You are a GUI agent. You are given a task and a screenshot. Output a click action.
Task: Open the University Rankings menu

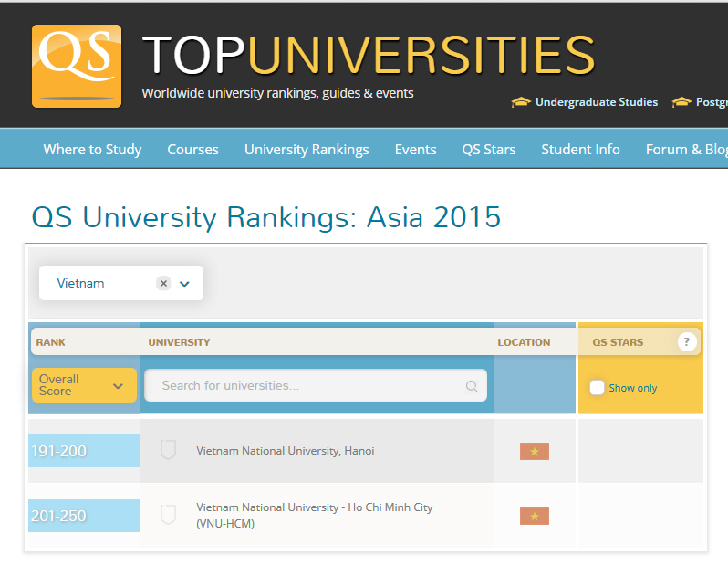click(307, 150)
